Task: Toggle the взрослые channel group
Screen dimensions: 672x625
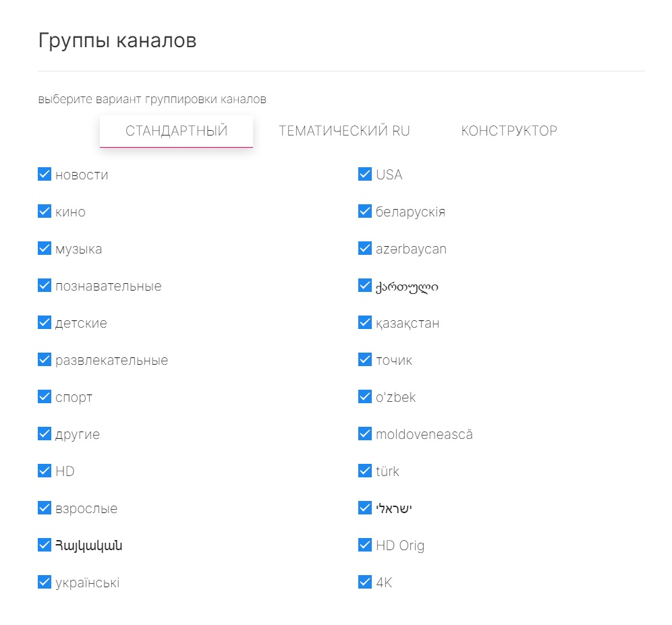Action: 45,508
